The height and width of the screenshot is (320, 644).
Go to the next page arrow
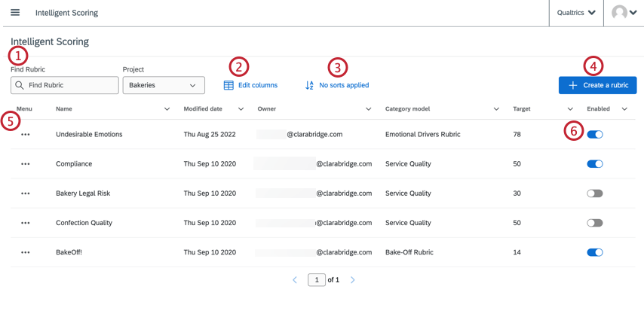coord(353,280)
